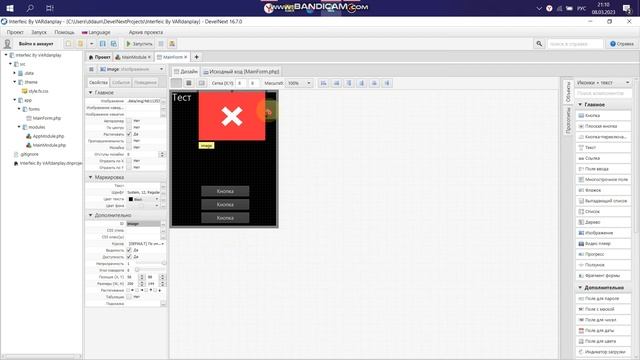Open the Language menu
Image resolution: width=640 pixels, height=360 pixels.
(x=96, y=32)
